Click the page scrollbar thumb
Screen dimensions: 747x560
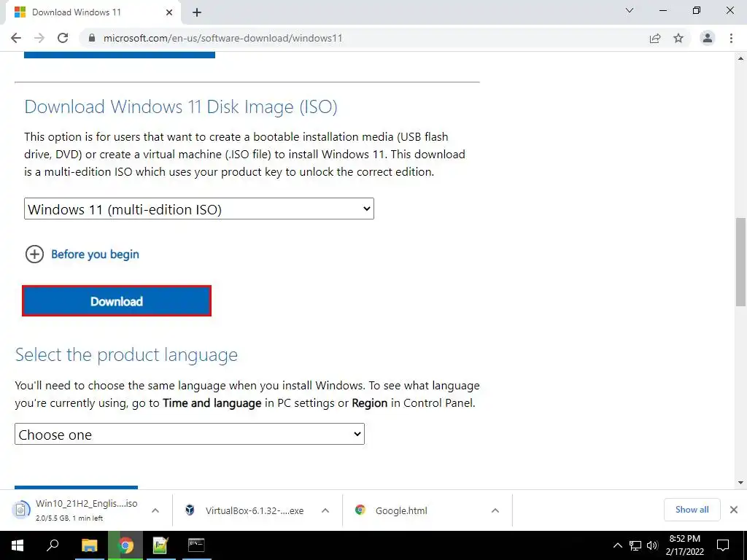(x=740, y=262)
